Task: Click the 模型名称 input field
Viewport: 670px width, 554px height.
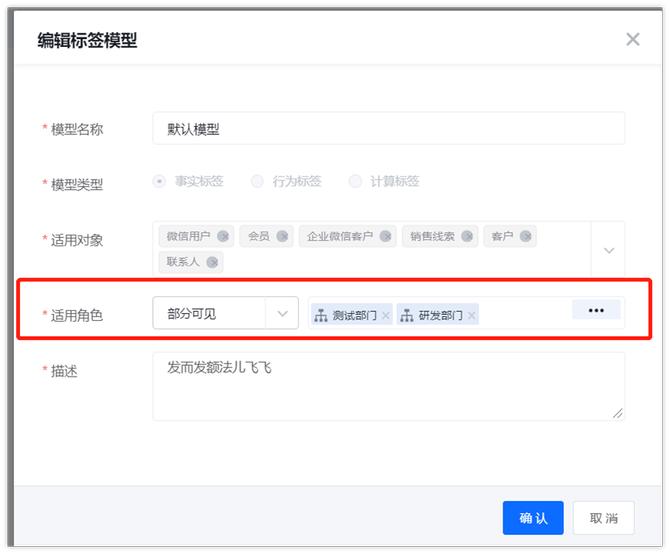Action: (388, 129)
